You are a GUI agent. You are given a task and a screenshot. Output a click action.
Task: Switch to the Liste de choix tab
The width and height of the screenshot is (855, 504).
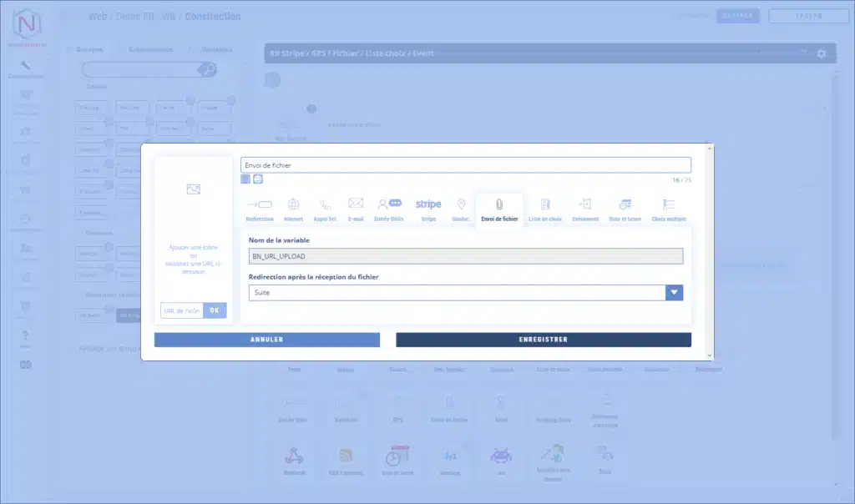(x=545, y=209)
